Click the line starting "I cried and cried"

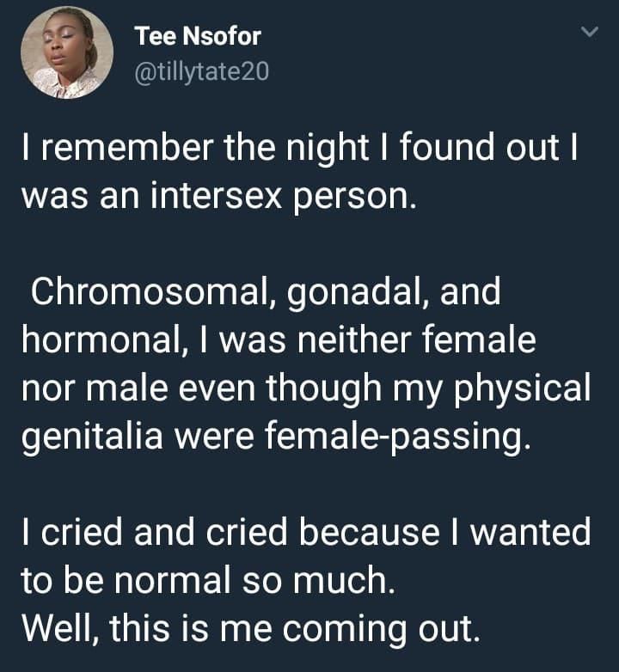306,535
